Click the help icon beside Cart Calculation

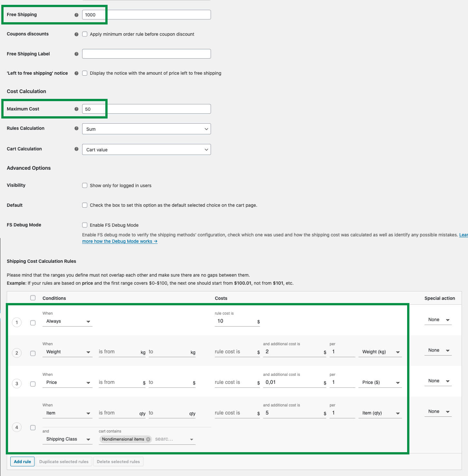coord(76,149)
